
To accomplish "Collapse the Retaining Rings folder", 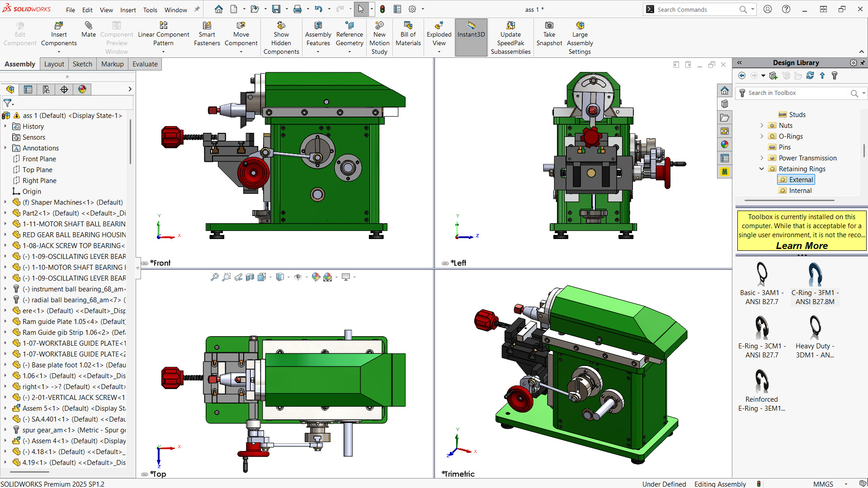I will coord(762,169).
